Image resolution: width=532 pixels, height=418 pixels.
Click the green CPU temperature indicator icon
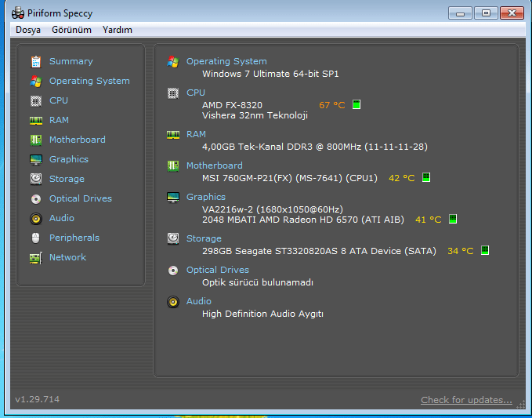point(356,104)
